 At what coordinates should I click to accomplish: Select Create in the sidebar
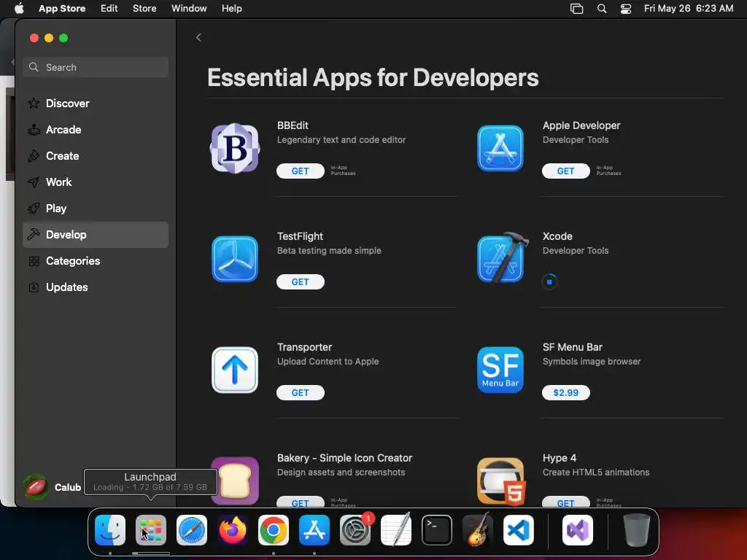tap(96, 156)
